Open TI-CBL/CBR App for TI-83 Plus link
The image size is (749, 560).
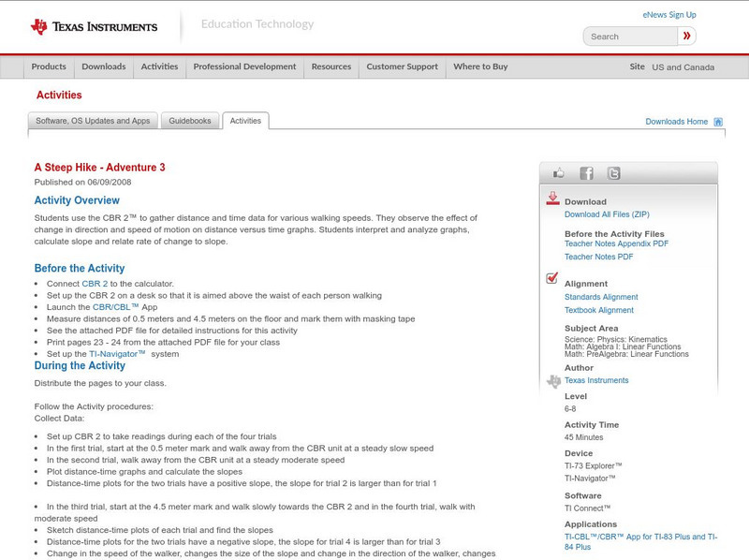point(640,542)
